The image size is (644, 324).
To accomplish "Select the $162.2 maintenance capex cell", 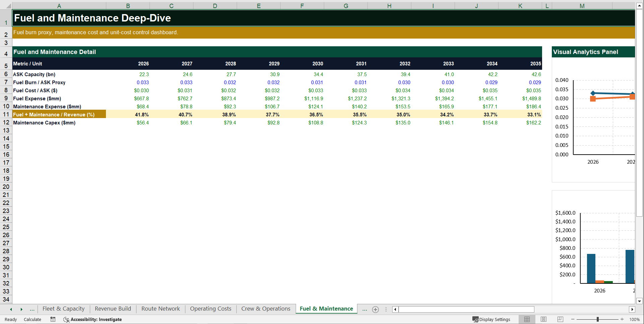I will pos(520,123).
